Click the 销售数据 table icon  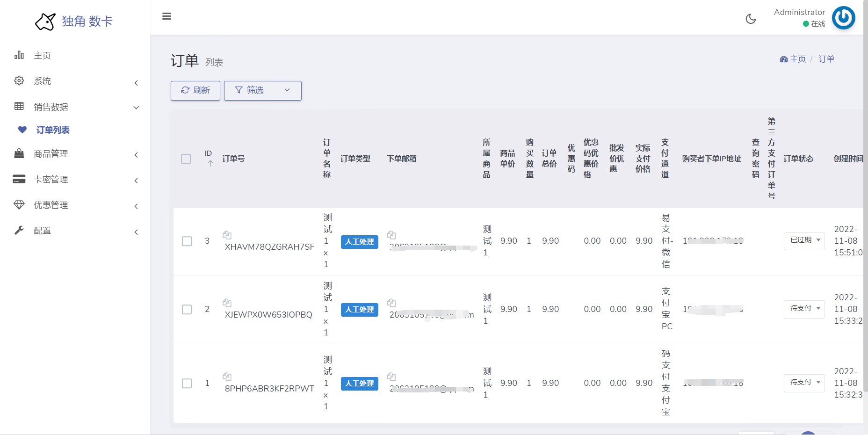click(x=19, y=106)
